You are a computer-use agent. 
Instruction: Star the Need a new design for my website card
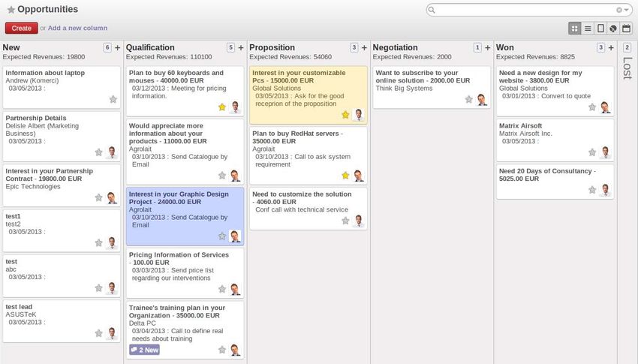coord(592,107)
